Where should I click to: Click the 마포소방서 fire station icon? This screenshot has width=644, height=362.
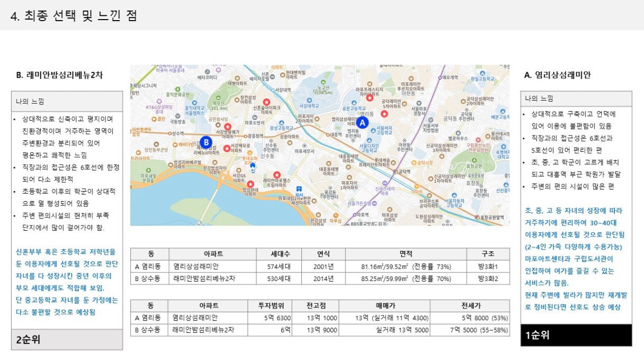pos(255,117)
